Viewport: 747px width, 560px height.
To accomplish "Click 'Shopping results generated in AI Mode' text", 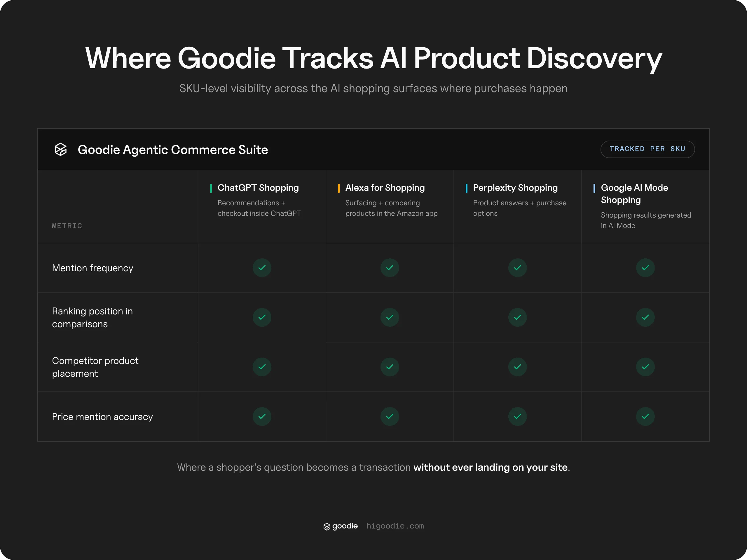I will 646,220.
